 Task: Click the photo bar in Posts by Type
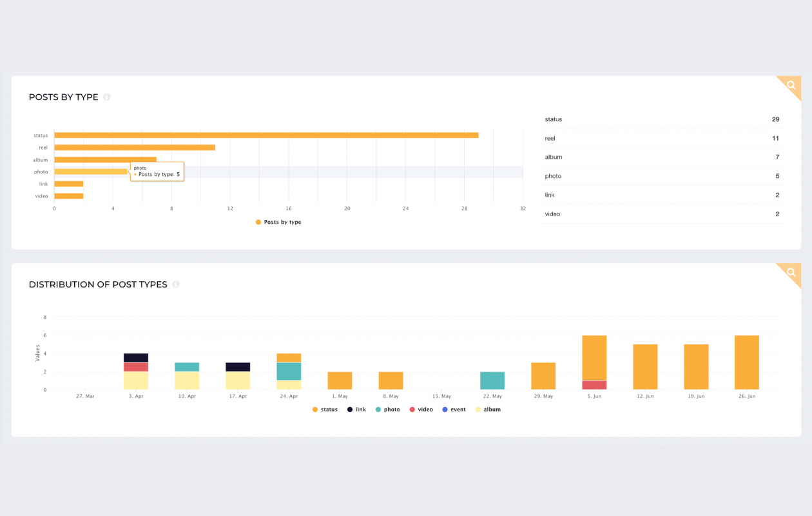coord(91,172)
